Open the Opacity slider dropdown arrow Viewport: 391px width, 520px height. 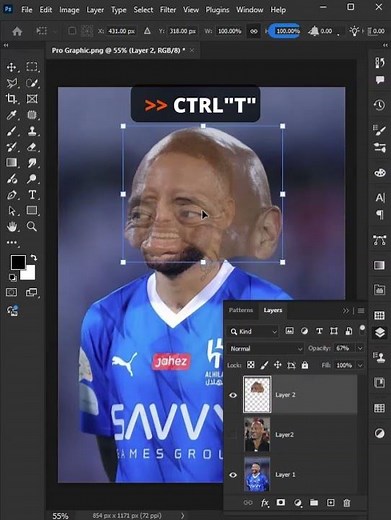360,348
